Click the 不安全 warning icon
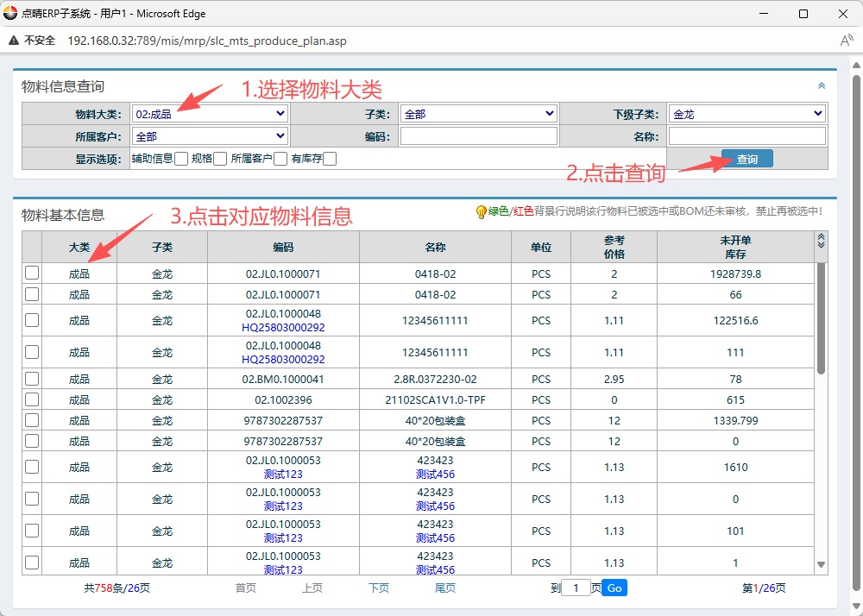Viewport: 863px width, 616px height. click(15, 41)
